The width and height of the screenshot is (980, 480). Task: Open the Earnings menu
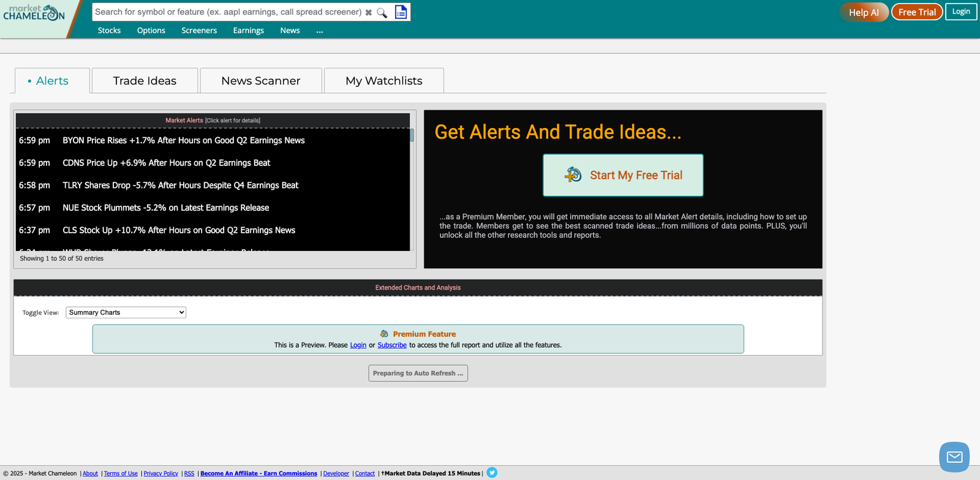(x=249, y=31)
